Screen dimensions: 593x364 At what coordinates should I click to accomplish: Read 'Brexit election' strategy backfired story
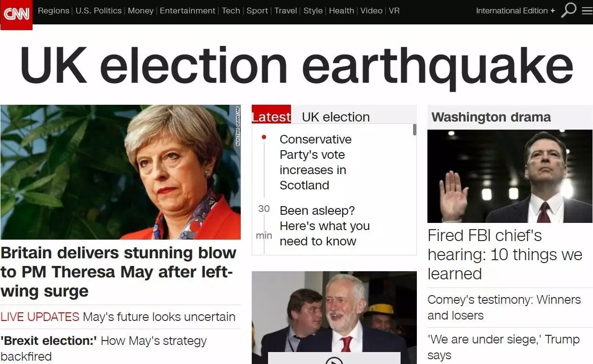point(104,348)
